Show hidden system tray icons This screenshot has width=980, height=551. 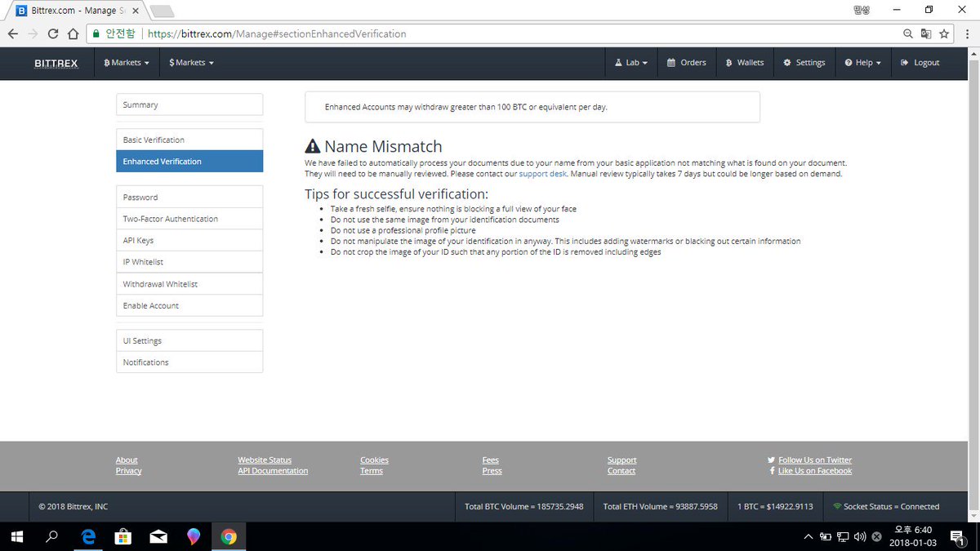(x=808, y=536)
